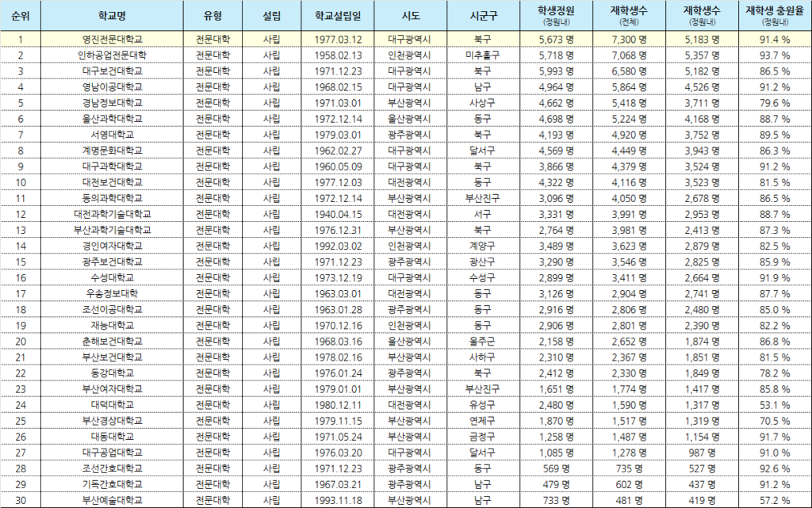
Task: Click the 설립 column header
Action: (271, 16)
